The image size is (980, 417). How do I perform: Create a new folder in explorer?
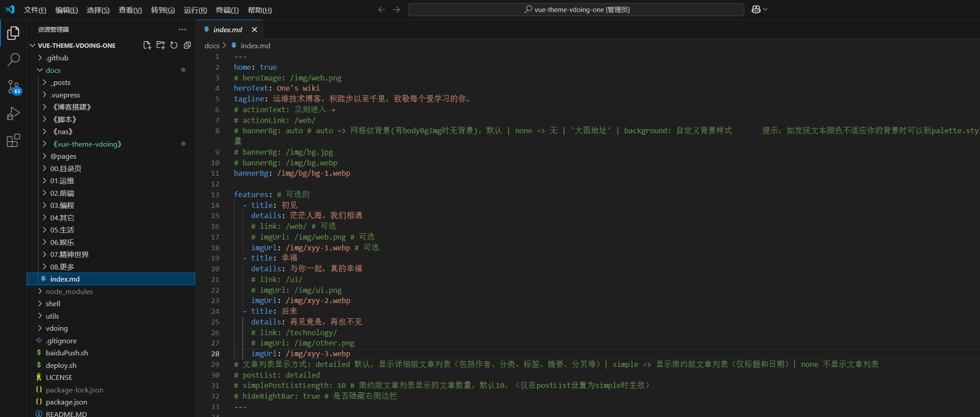(x=161, y=45)
